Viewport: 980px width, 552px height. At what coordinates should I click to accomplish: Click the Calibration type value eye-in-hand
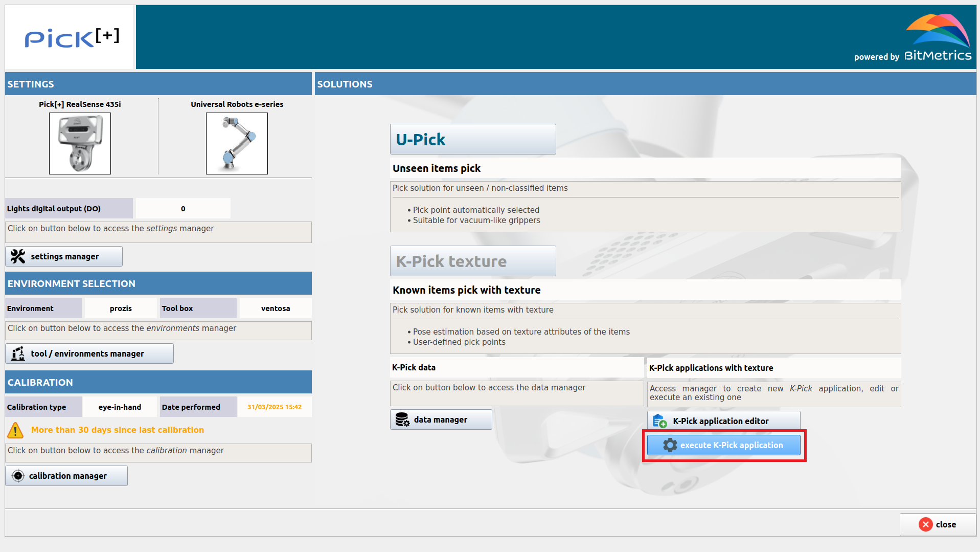tap(120, 407)
